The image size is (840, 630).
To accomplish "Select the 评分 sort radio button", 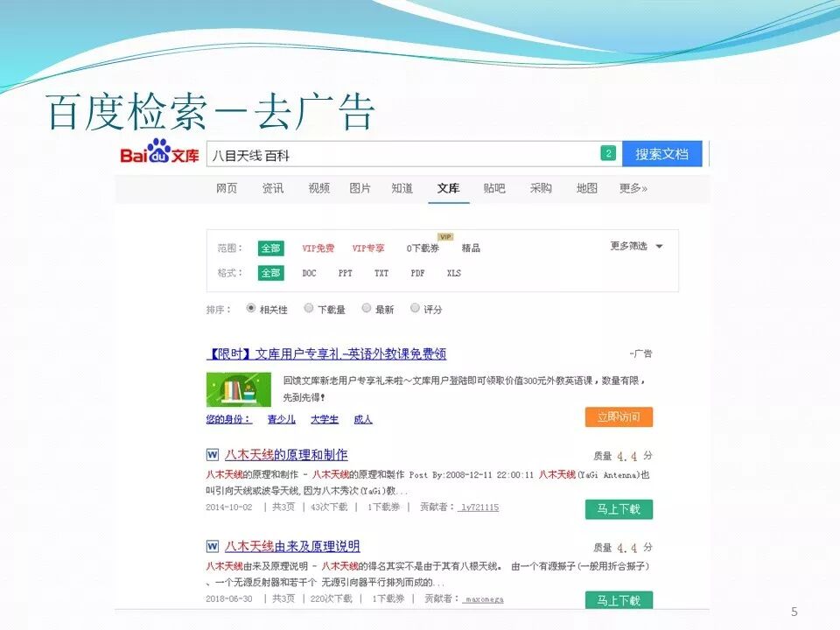I will tap(415, 308).
